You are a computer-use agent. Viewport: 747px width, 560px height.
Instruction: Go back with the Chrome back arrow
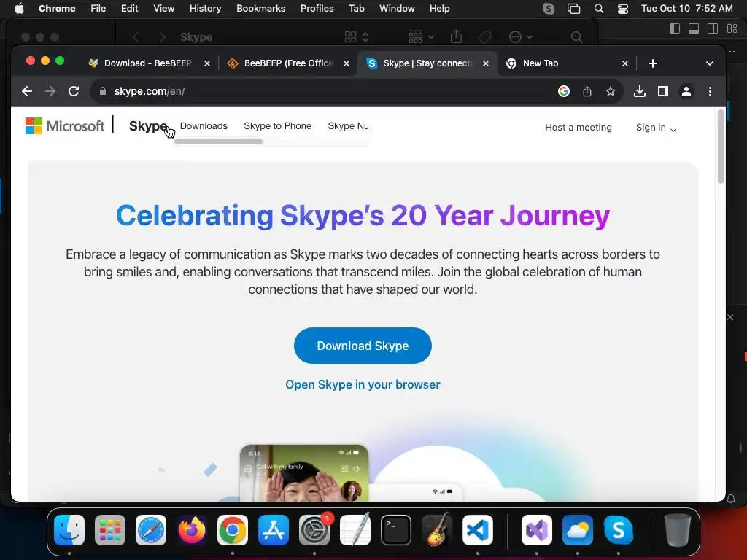pyautogui.click(x=27, y=91)
